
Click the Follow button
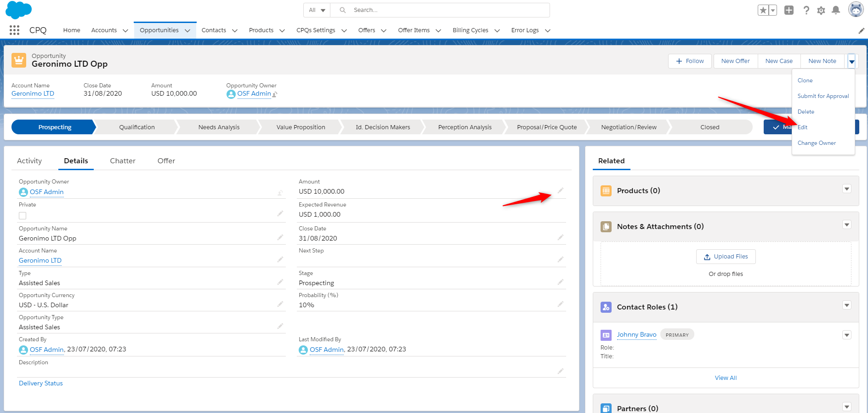690,61
